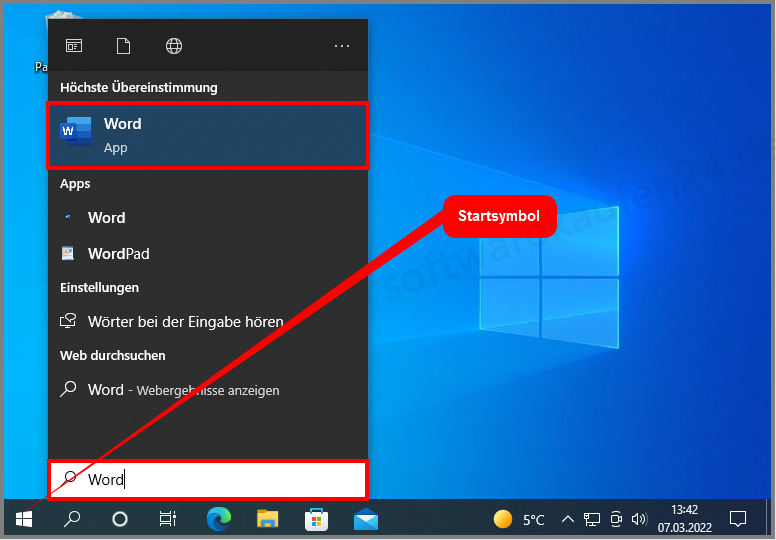776x540 pixels.
Task: Select the Documents filter icon
Action: [x=124, y=46]
